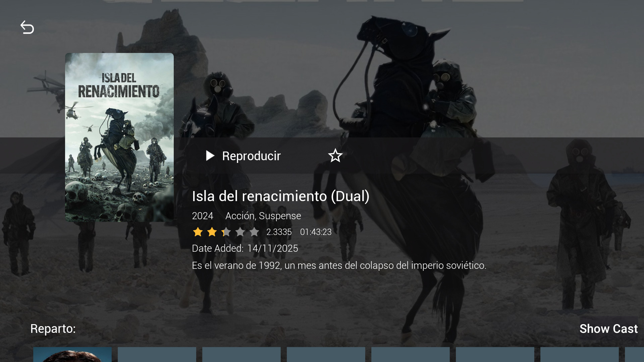Viewport: 644px width, 362px height.
Task: Select the fourth cast placeholder card
Action: coord(326,355)
